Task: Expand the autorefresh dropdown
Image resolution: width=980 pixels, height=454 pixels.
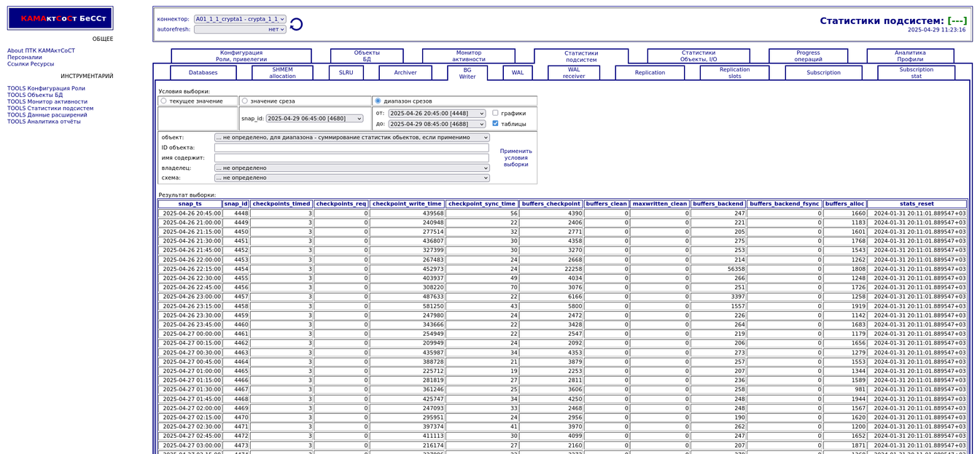Action: (x=240, y=29)
